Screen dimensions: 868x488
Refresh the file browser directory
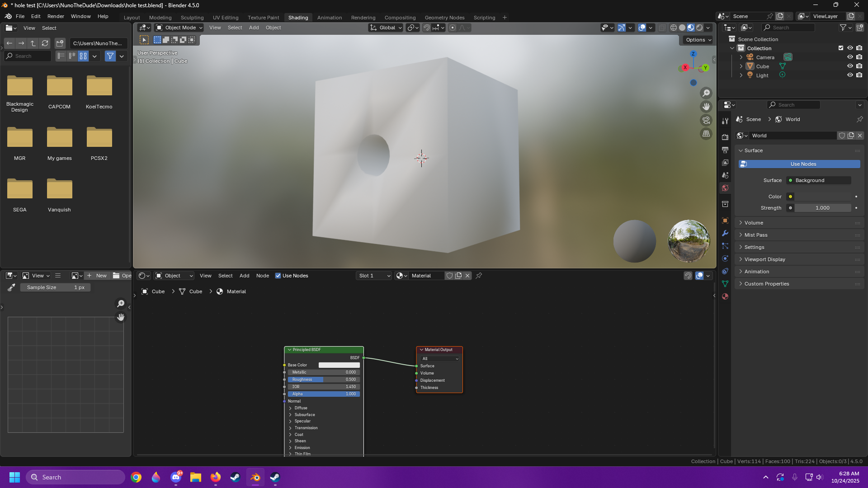pyautogui.click(x=45, y=43)
